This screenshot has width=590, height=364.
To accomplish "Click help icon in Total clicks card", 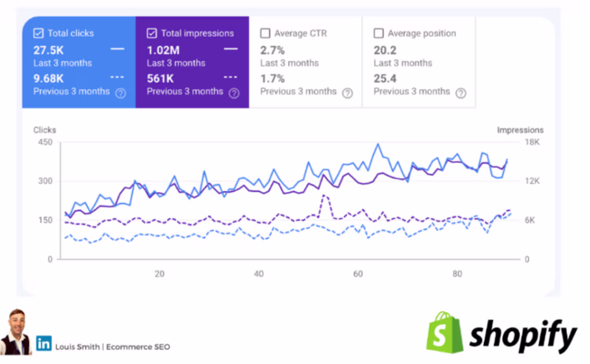I will pos(121,93).
